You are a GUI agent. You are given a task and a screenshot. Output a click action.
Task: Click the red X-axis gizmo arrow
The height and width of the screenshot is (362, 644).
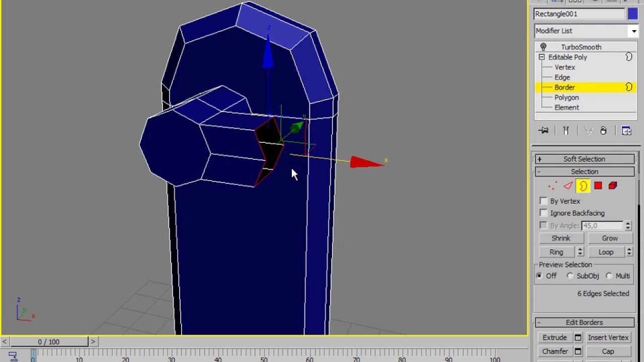(x=366, y=162)
